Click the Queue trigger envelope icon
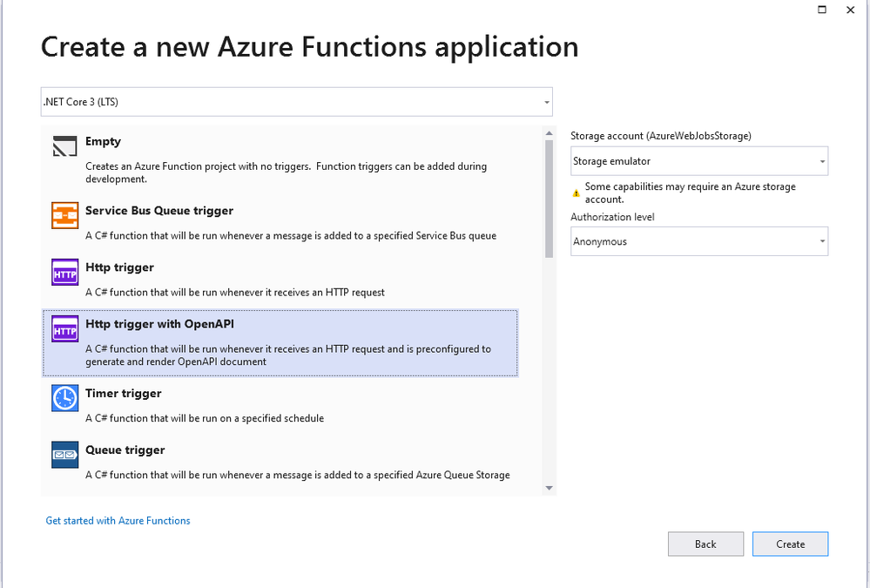The width and height of the screenshot is (870, 588). click(x=65, y=455)
